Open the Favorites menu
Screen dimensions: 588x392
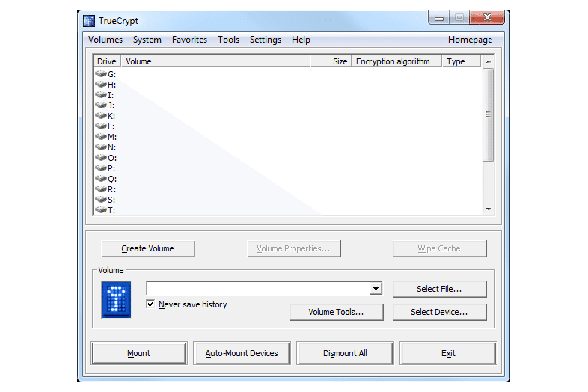(189, 40)
